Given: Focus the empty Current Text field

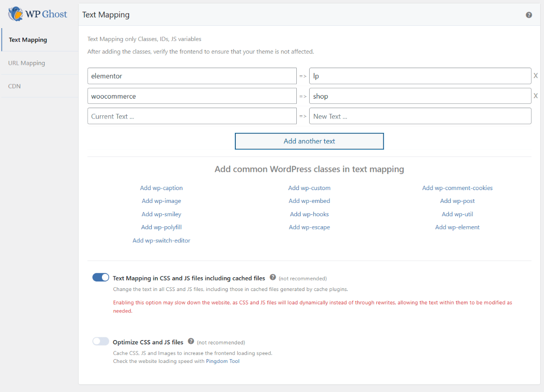Looking at the screenshot, I should point(192,116).
